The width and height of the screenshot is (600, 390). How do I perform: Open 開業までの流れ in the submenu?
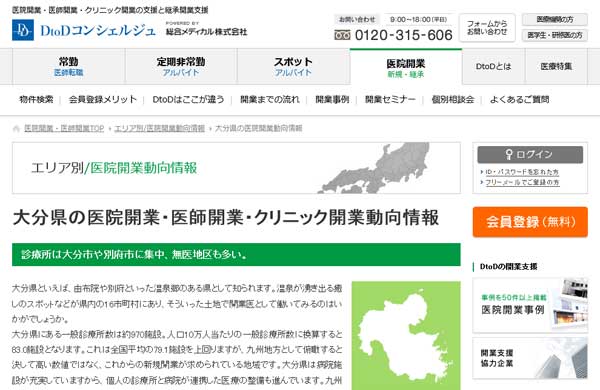point(270,100)
